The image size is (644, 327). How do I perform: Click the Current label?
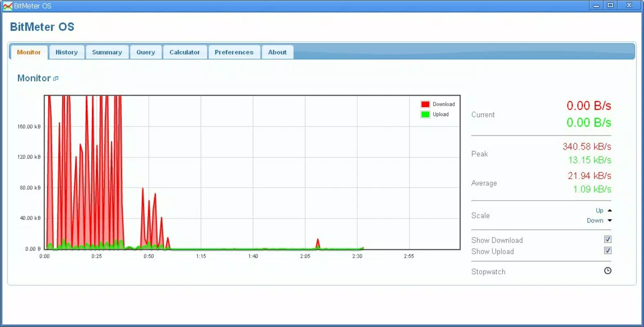[483, 115]
